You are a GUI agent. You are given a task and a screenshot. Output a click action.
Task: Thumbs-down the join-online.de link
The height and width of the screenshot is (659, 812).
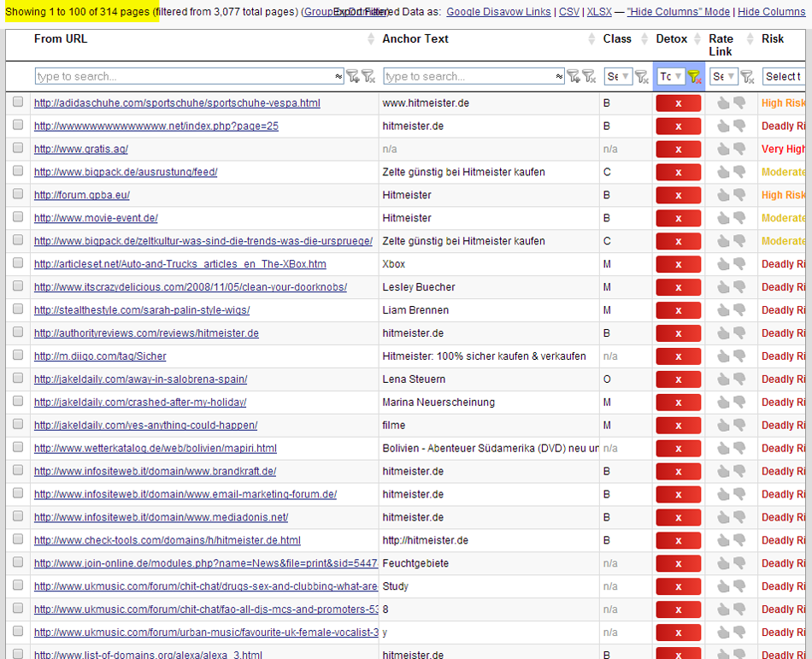739,563
